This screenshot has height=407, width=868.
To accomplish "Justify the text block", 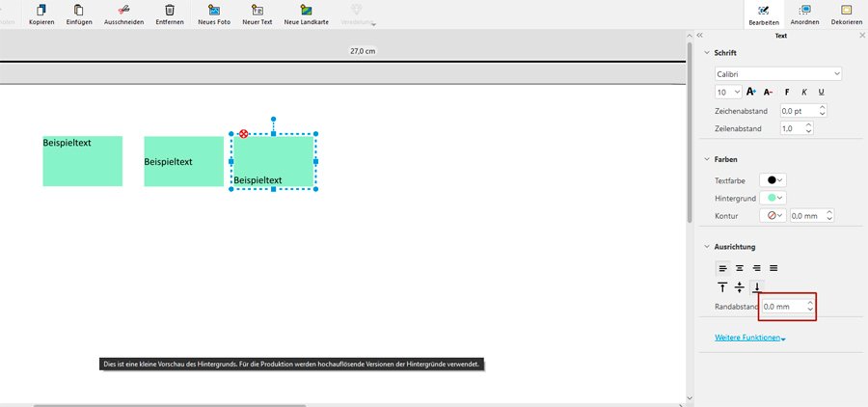I will click(x=773, y=268).
